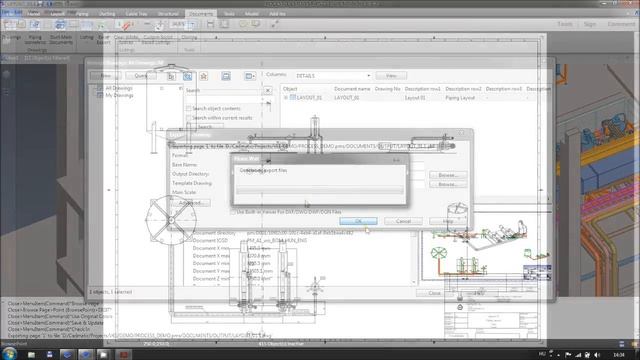Open file explorer from taskbar
This screenshot has height=360, width=640.
pos(31,354)
